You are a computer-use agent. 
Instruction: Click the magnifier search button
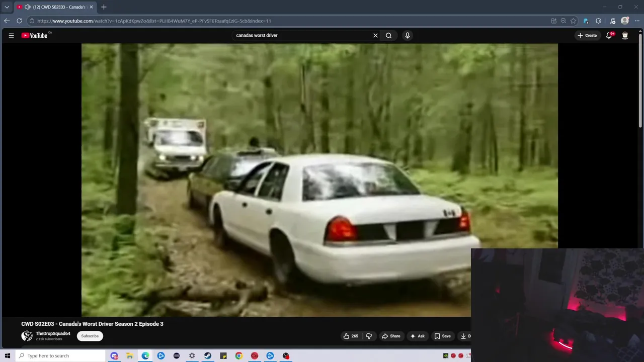point(388,36)
